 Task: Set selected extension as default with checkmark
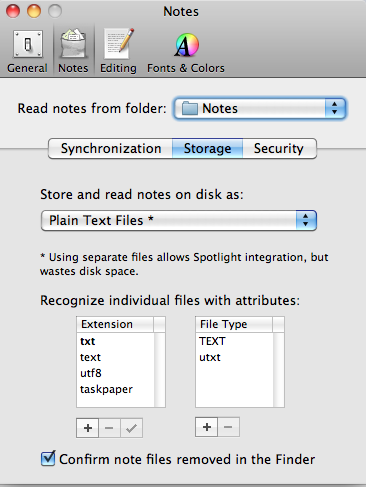click(x=131, y=428)
